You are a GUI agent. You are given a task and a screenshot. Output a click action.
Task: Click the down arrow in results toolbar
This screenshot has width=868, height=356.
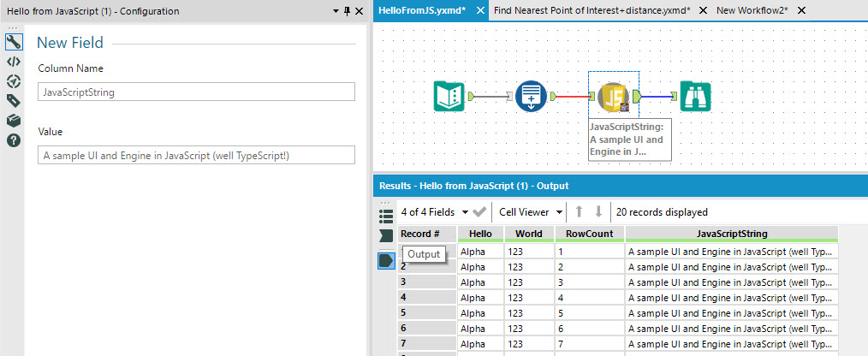(598, 212)
